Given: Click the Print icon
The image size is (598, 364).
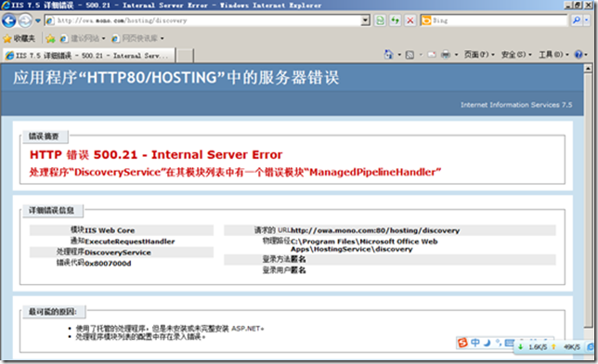Looking at the screenshot, I should (446, 55).
